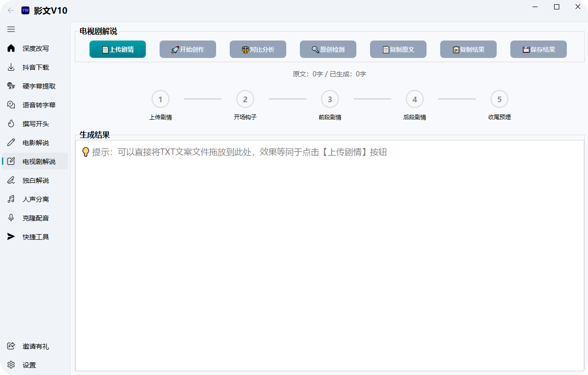Open the sidebar hamburger menu
This screenshot has width=588, height=375.
pyautogui.click(x=11, y=29)
